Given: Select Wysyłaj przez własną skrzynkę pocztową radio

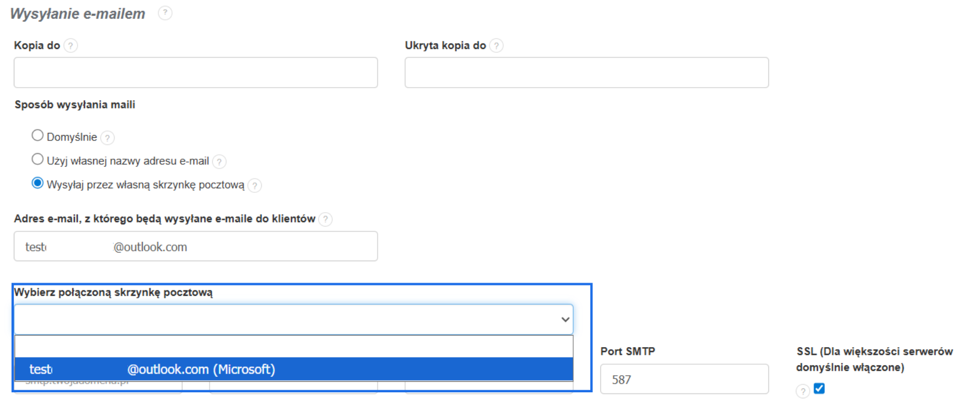Looking at the screenshot, I should point(37,183).
